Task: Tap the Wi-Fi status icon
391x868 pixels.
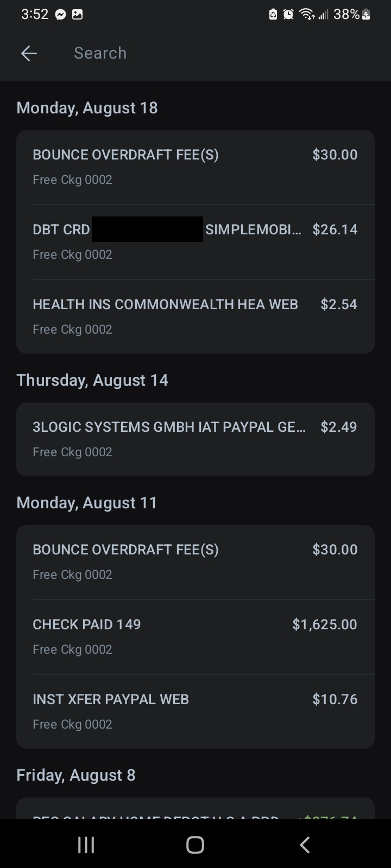Action: pyautogui.click(x=307, y=15)
